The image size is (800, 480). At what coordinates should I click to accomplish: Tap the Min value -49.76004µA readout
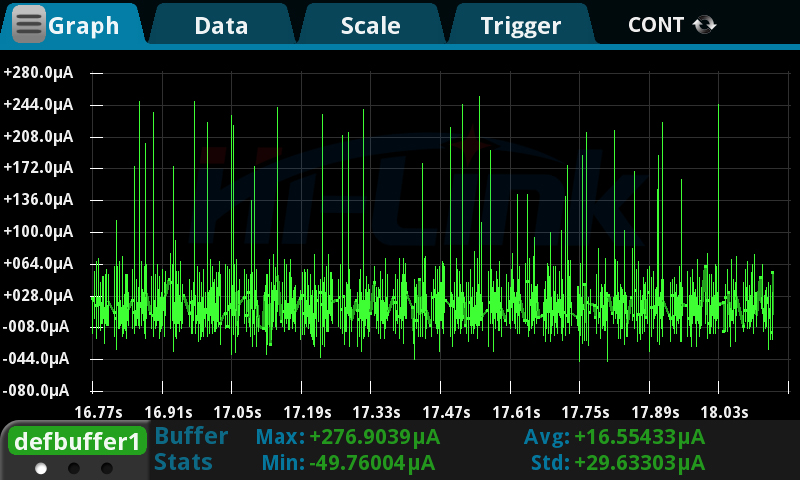coord(371,463)
